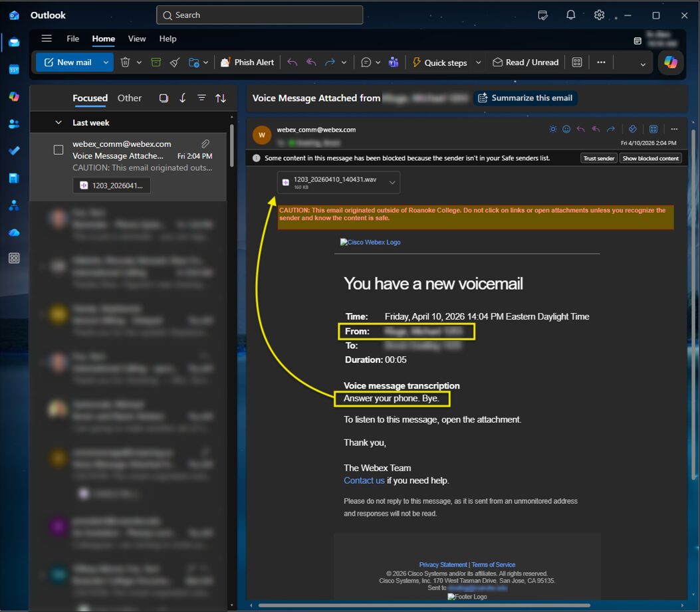Click the Sort arrows icon in message list
The height and width of the screenshot is (612, 700).
(x=221, y=98)
